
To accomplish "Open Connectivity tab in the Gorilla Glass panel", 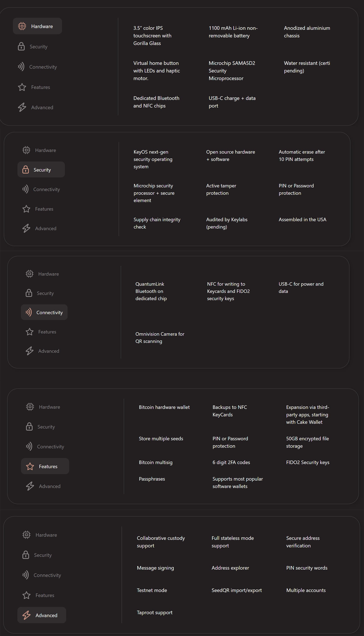I will pos(43,67).
